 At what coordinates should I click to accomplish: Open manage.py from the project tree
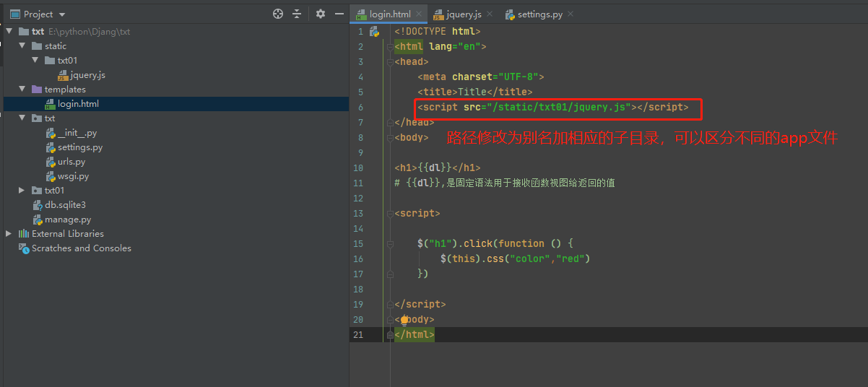68,219
